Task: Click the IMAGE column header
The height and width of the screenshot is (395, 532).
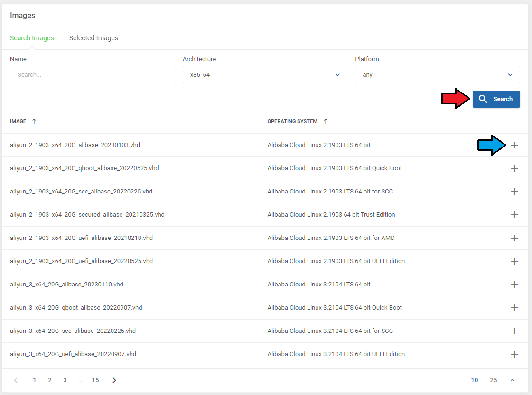Action: tap(18, 121)
